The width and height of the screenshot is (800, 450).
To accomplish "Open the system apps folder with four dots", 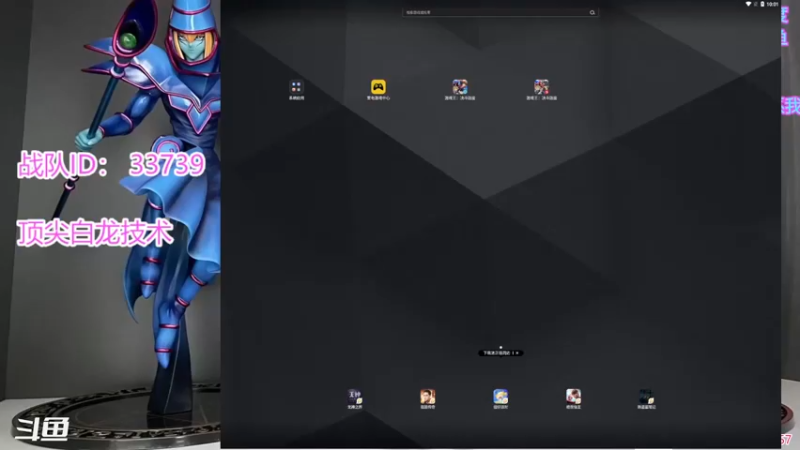I will click(296, 87).
